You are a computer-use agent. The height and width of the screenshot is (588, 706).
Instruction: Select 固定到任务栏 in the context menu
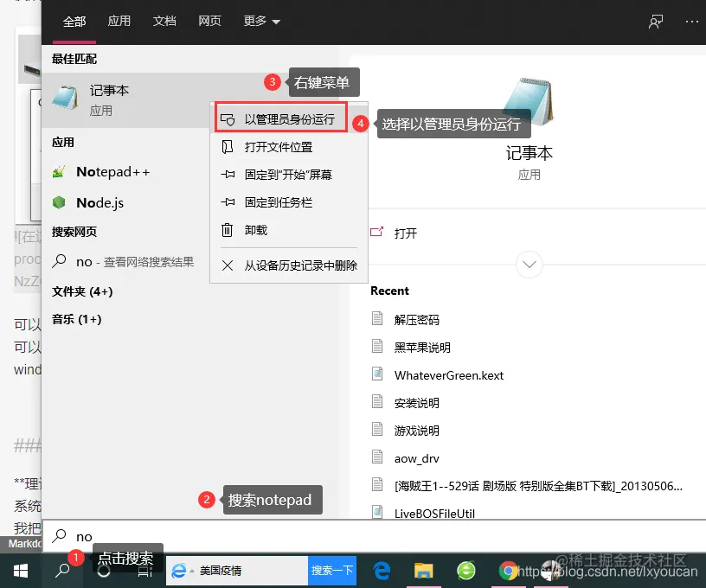click(x=280, y=201)
